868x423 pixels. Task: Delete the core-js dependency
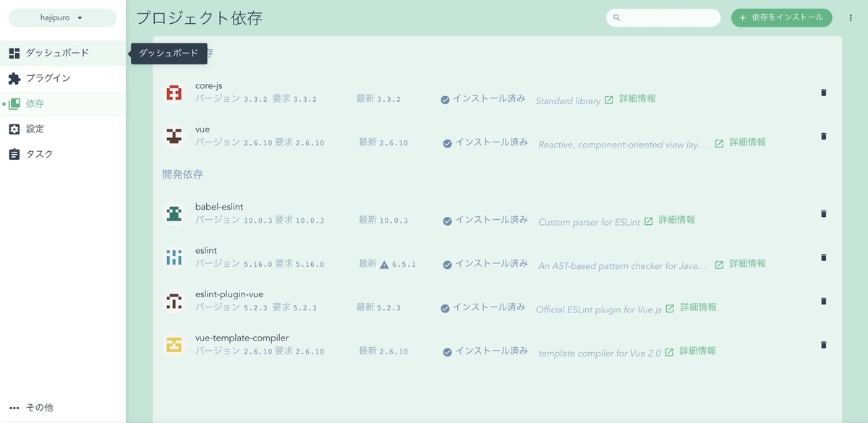click(823, 93)
